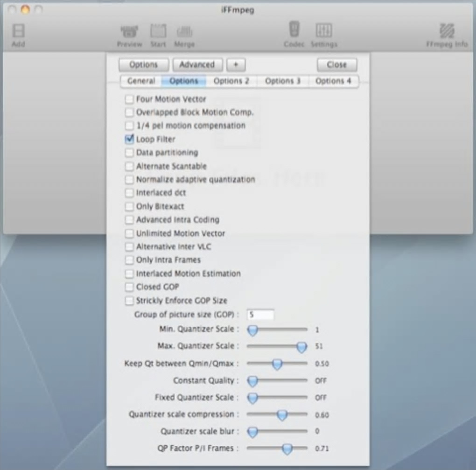Image resolution: width=476 pixels, height=470 pixels.
Task: Click the Constant Quality slider
Action: tap(277, 380)
